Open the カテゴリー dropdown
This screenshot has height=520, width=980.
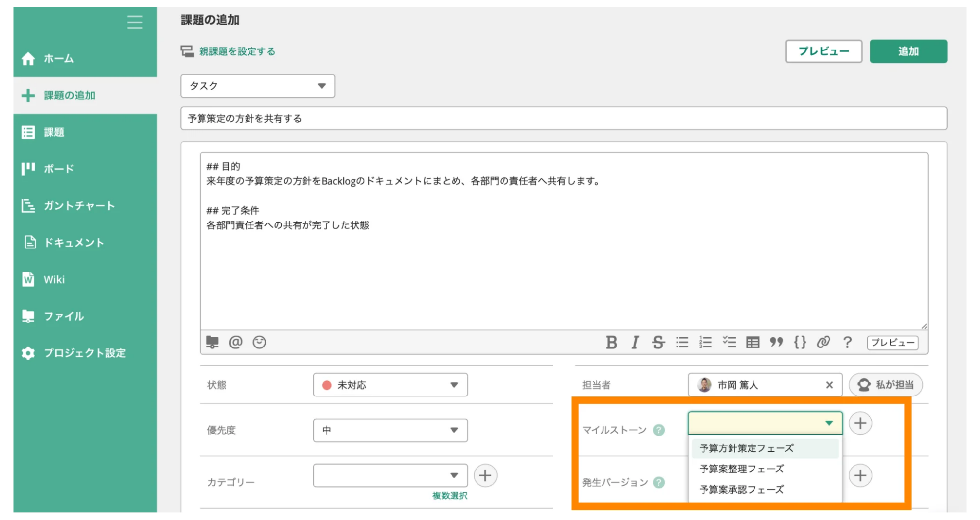pyautogui.click(x=390, y=475)
